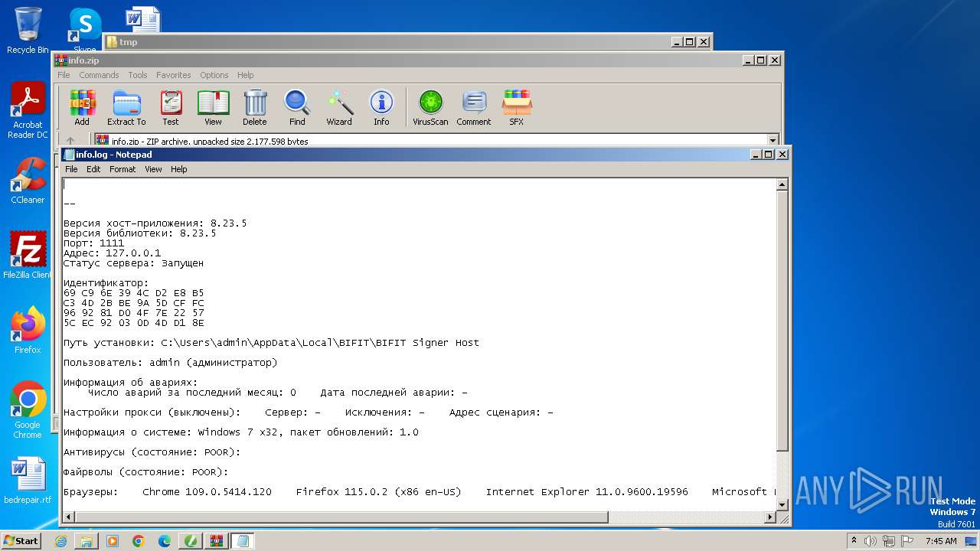980x551 pixels.
Task: Click the address line '127.0.0.1'
Action: click(112, 253)
